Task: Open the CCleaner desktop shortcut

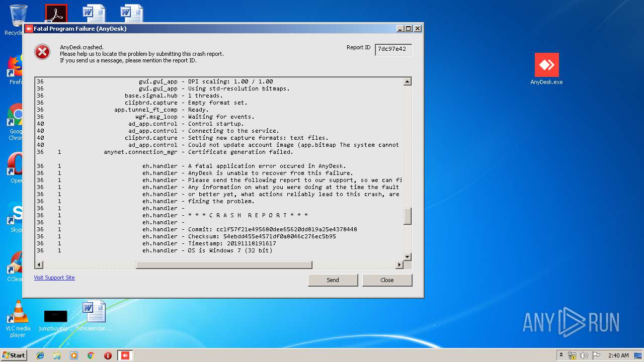Action: 16,266
